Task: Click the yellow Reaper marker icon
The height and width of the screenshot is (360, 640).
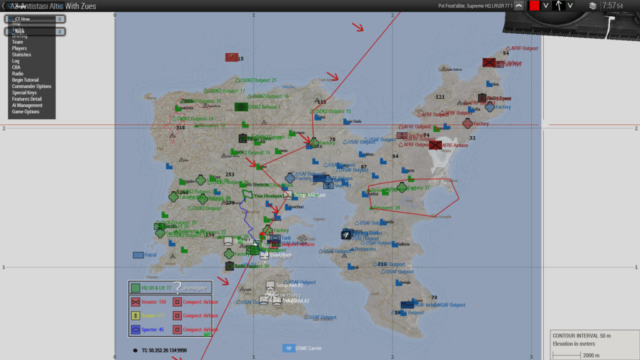Action: tap(136, 316)
